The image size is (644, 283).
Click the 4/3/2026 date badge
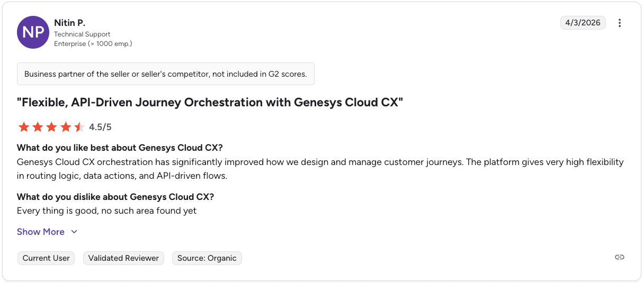pyautogui.click(x=583, y=23)
